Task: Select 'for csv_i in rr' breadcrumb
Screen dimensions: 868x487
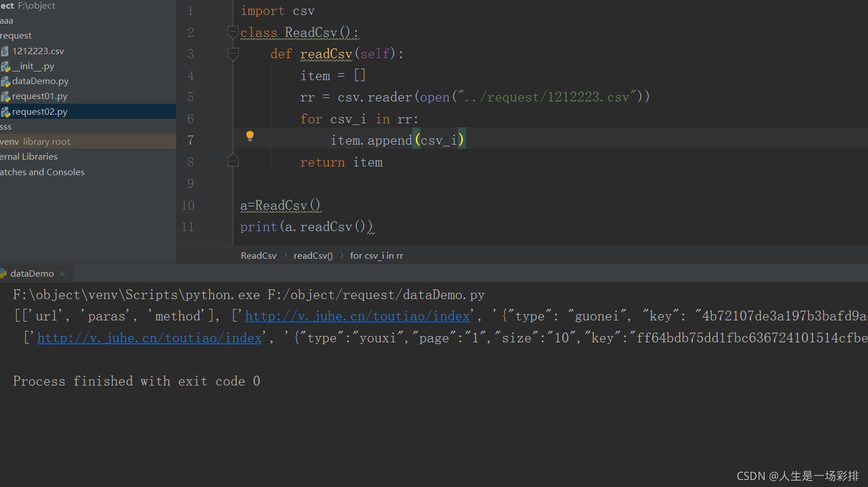Action: tap(376, 256)
